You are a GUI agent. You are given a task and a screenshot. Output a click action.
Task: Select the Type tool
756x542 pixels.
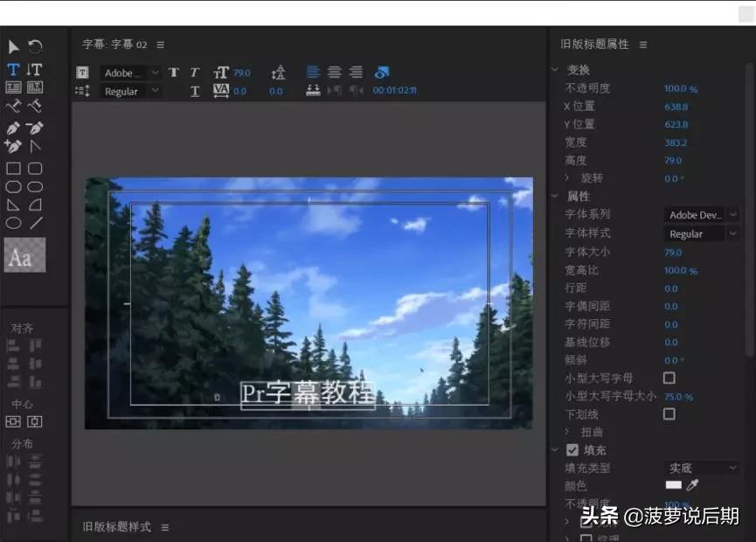[12, 68]
